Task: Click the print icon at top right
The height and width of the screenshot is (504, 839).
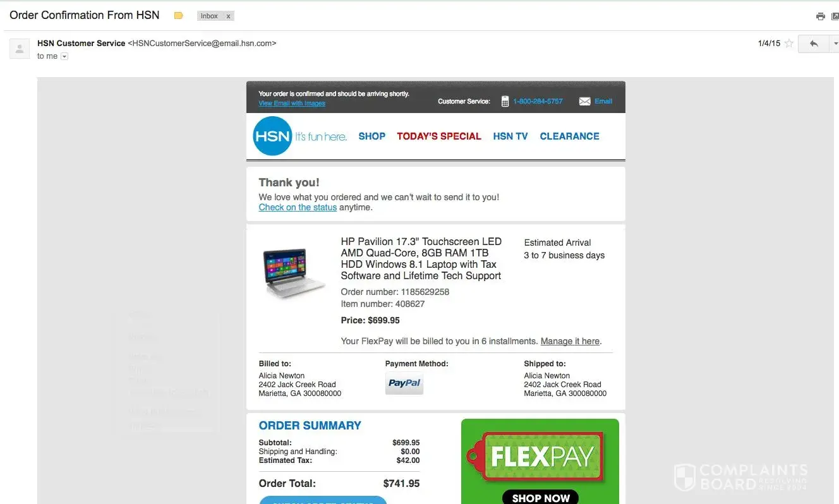Action: point(820,16)
